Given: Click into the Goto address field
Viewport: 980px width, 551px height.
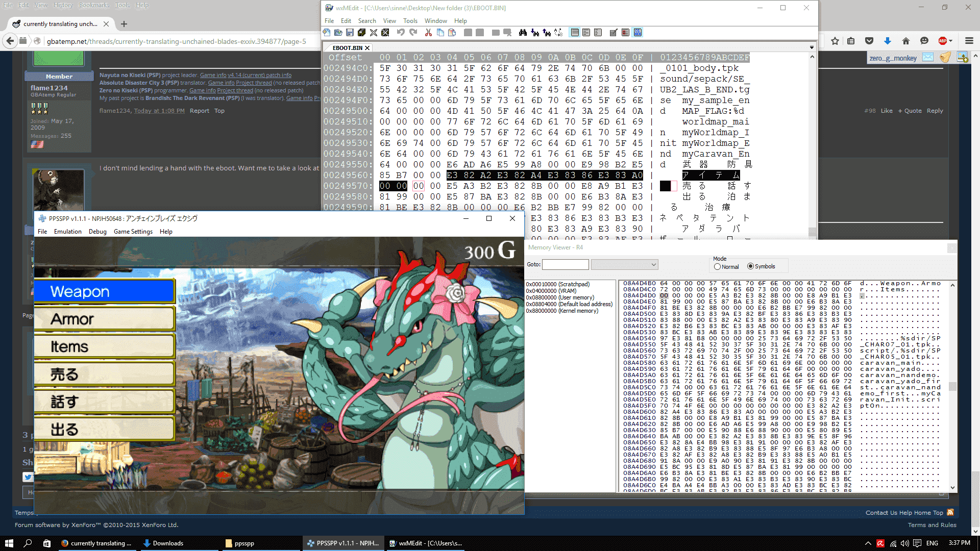Looking at the screenshot, I should 566,264.
